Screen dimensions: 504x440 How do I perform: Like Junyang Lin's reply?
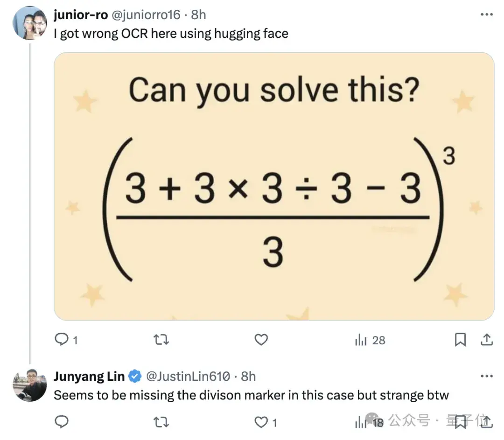click(261, 422)
